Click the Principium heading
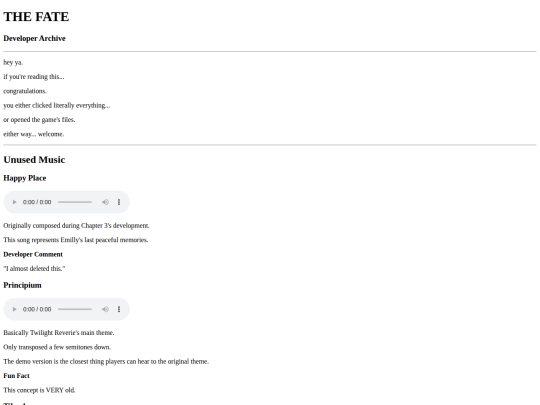 tap(22, 285)
